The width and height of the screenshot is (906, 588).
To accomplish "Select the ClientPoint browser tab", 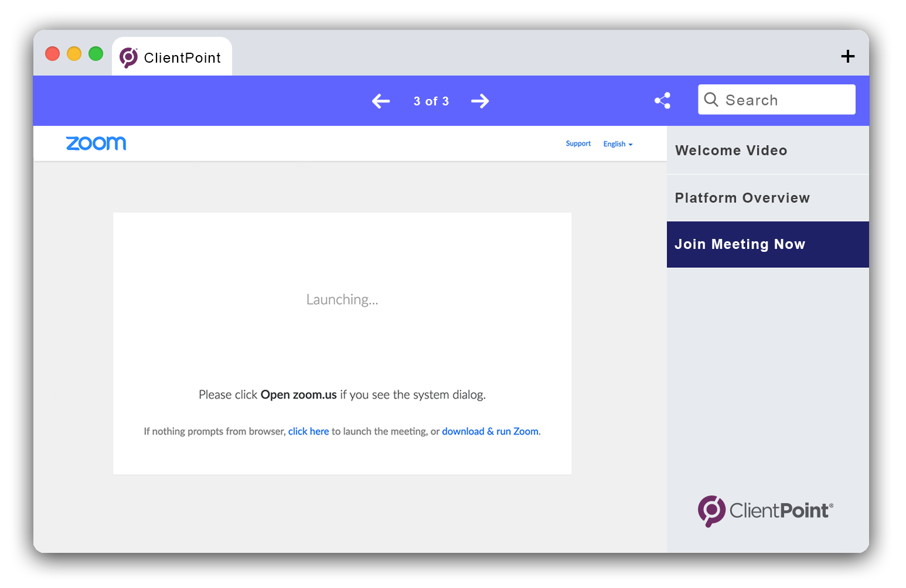I will click(172, 57).
